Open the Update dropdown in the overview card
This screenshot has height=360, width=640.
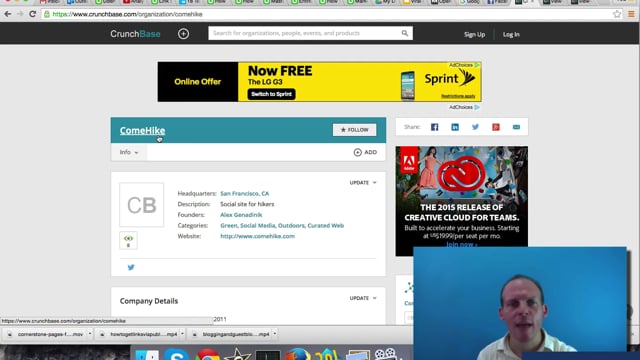pyautogui.click(x=363, y=182)
